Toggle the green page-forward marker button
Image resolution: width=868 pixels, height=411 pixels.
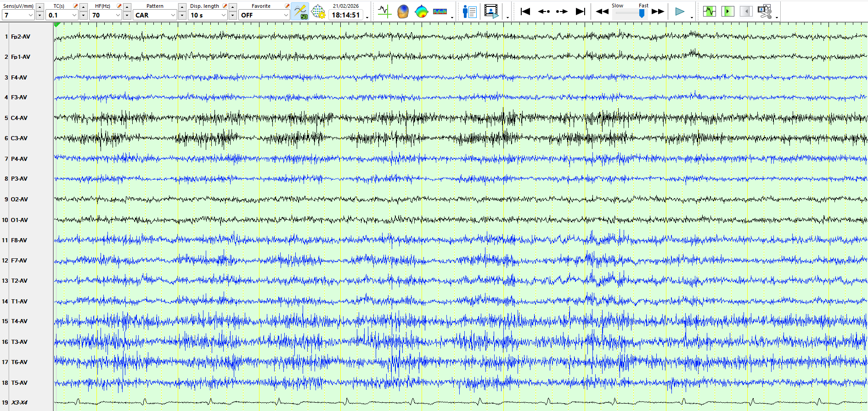728,11
